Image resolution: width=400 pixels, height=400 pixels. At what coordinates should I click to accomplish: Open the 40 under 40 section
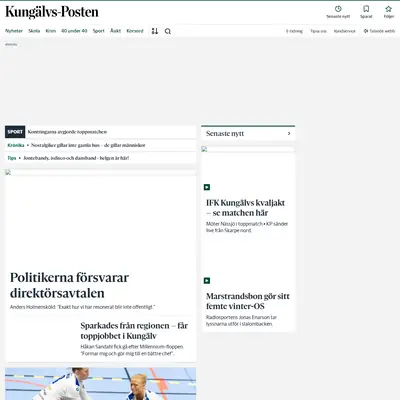click(x=74, y=31)
